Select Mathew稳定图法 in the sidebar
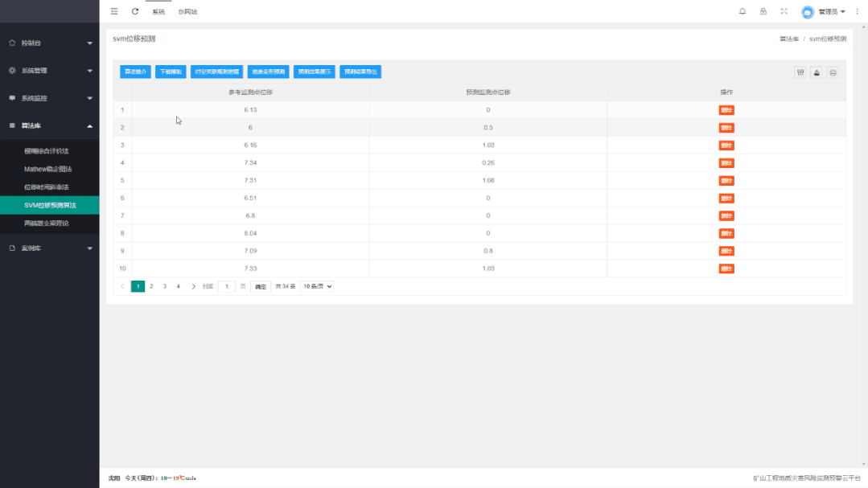This screenshot has height=488, width=868. 48,169
